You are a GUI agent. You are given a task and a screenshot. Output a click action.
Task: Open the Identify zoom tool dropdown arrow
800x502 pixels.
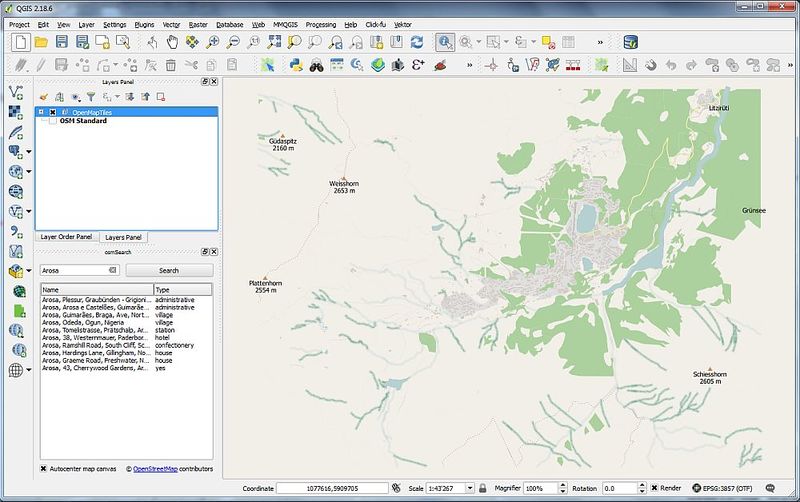tap(479, 42)
